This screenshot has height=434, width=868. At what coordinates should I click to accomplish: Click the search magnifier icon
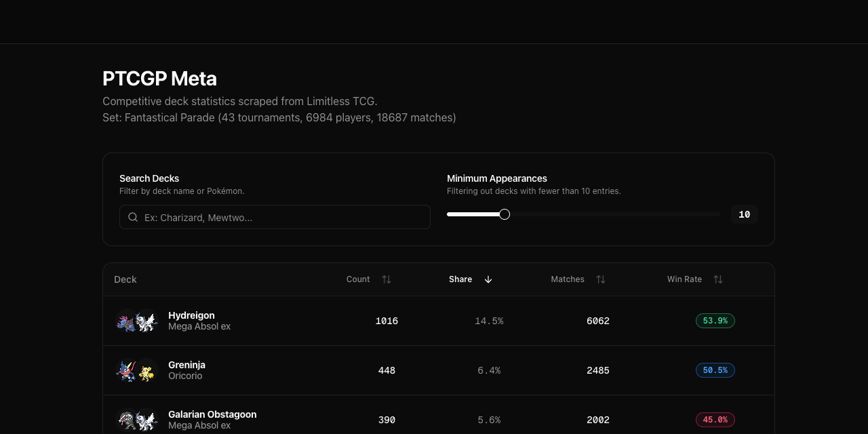[133, 218]
